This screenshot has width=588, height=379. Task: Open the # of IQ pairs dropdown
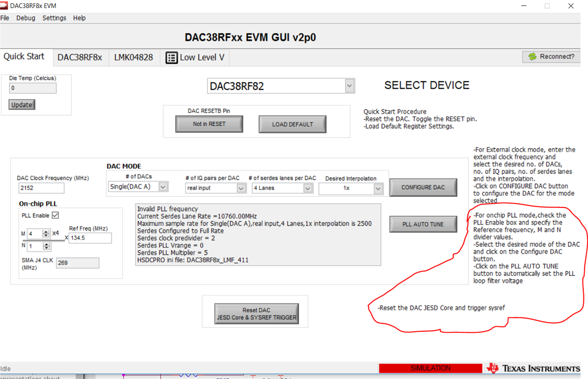[241, 188]
